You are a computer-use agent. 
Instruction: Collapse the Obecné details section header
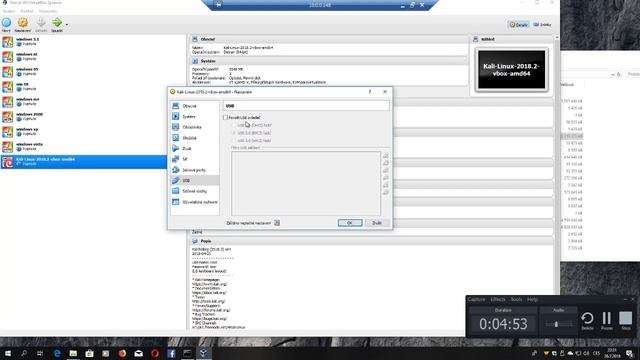(x=329, y=39)
